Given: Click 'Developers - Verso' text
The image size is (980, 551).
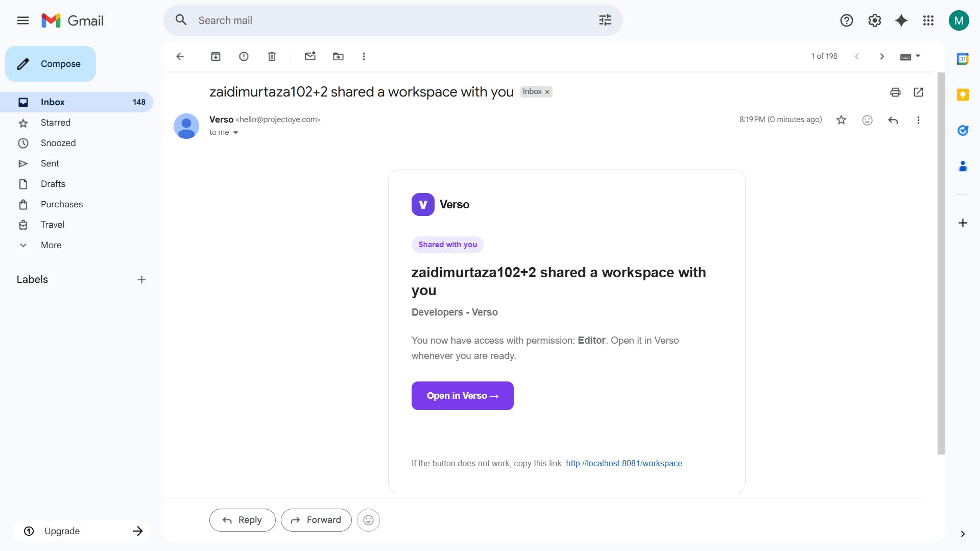Looking at the screenshot, I should coord(455,312).
